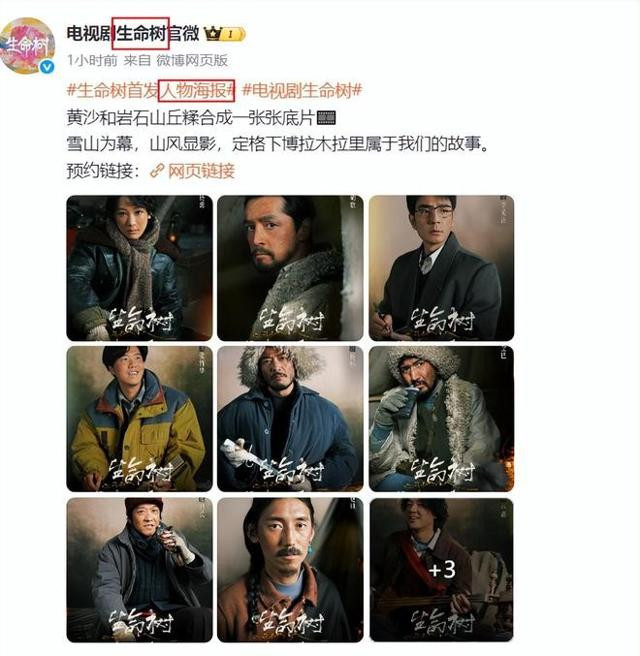Expand the +3 more images thumbnail
Image resolution: width=640 pixels, height=656 pixels.
point(441,570)
